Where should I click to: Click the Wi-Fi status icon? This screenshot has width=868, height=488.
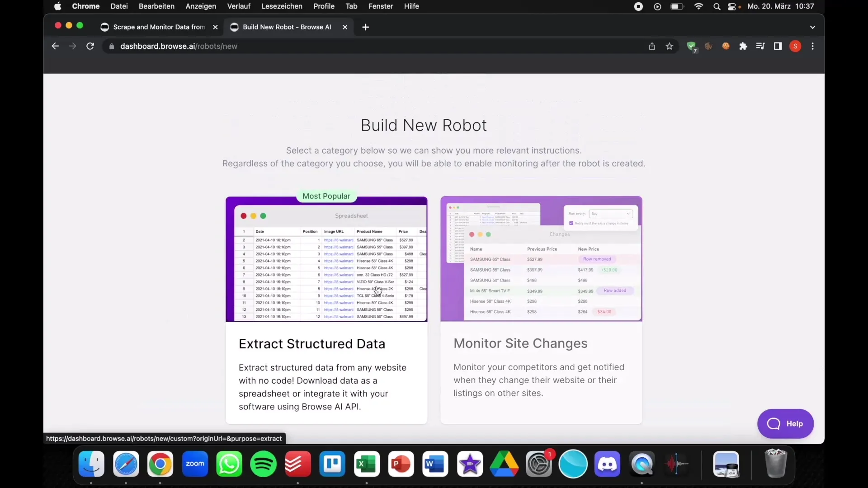pyautogui.click(x=698, y=6)
